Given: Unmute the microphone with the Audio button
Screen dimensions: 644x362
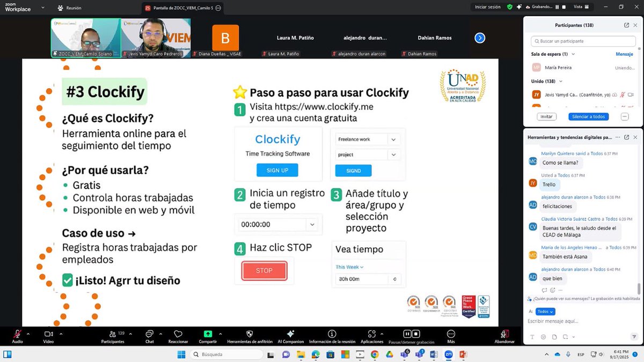Looking at the screenshot, I should click(17, 336).
